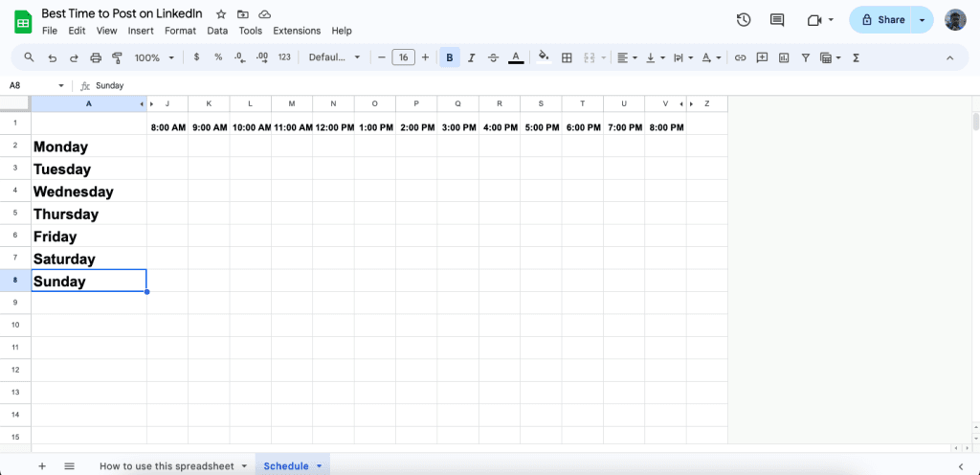Open the Google Sheets home icon
The height and width of the screenshot is (475, 980).
tap(23, 22)
